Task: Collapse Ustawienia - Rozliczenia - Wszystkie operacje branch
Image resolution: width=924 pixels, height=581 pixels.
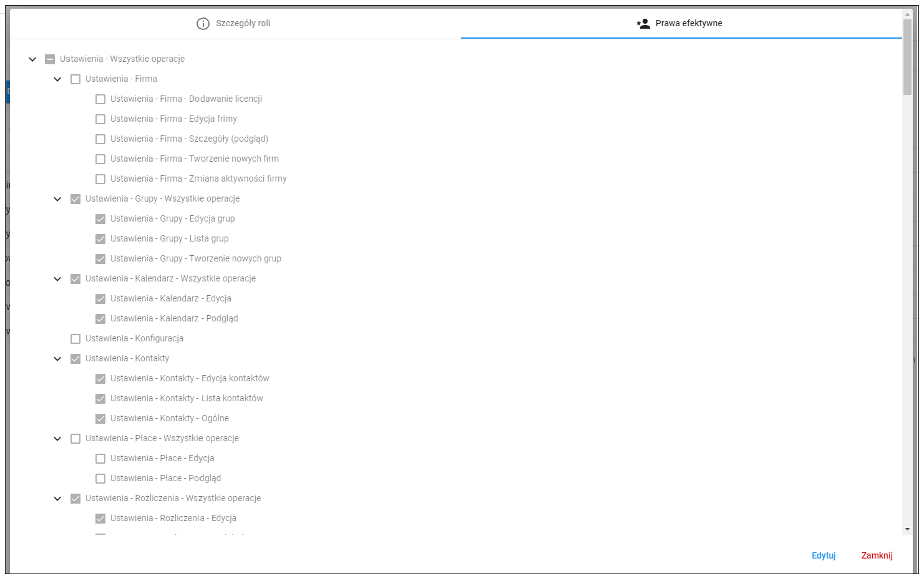Action: (57, 499)
